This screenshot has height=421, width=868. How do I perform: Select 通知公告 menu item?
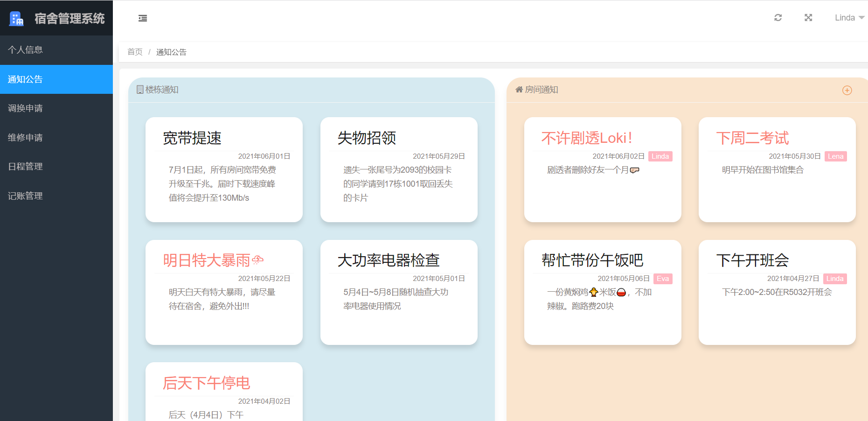(56, 79)
